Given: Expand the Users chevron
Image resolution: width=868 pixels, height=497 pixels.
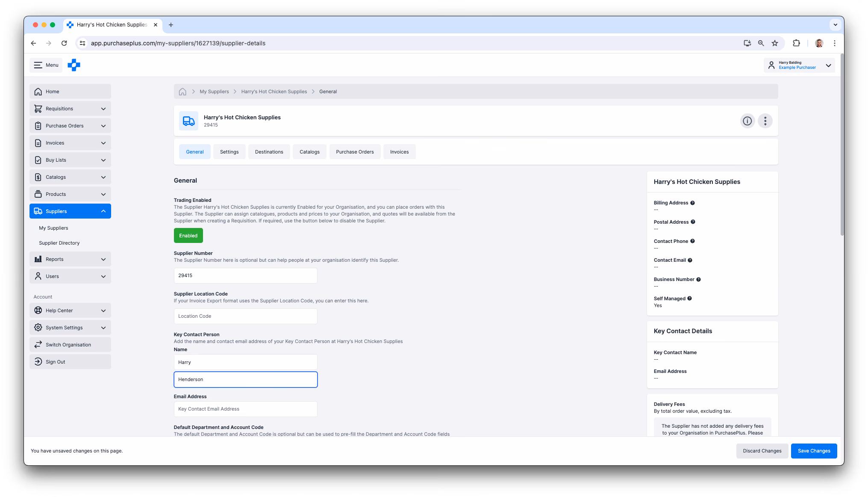Looking at the screenshot, I should (x=103, y=276).
